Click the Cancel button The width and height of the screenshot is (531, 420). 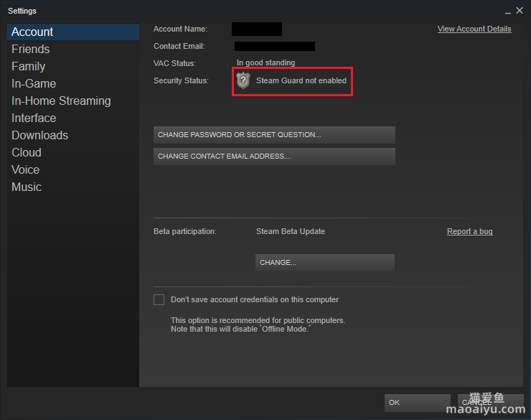(490, 403)
